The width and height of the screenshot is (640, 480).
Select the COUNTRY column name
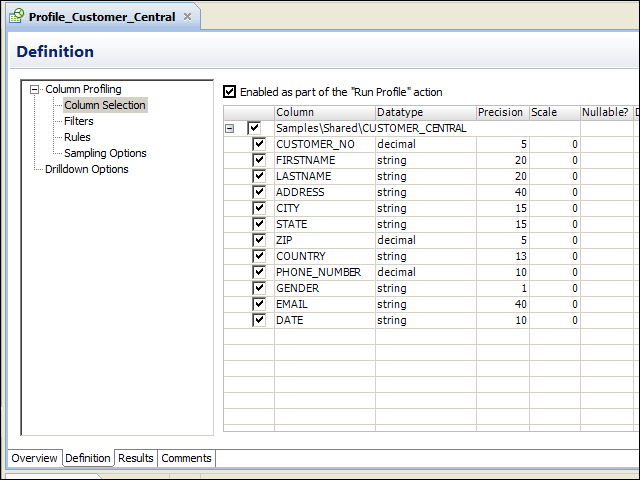301,256
